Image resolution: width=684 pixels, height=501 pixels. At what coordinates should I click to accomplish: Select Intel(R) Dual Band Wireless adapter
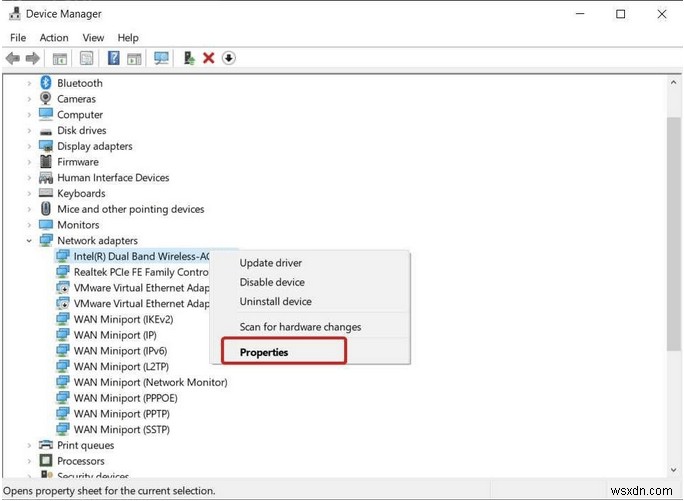click(x=141, y=256)
